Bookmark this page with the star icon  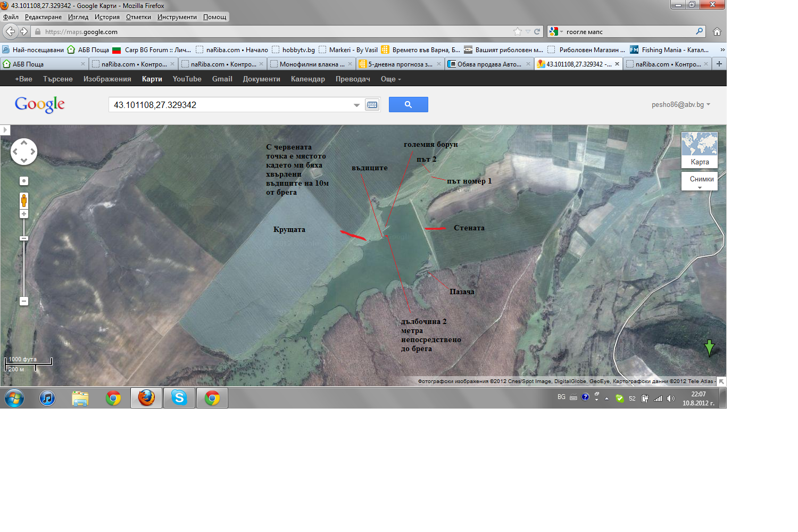(517, 31)
